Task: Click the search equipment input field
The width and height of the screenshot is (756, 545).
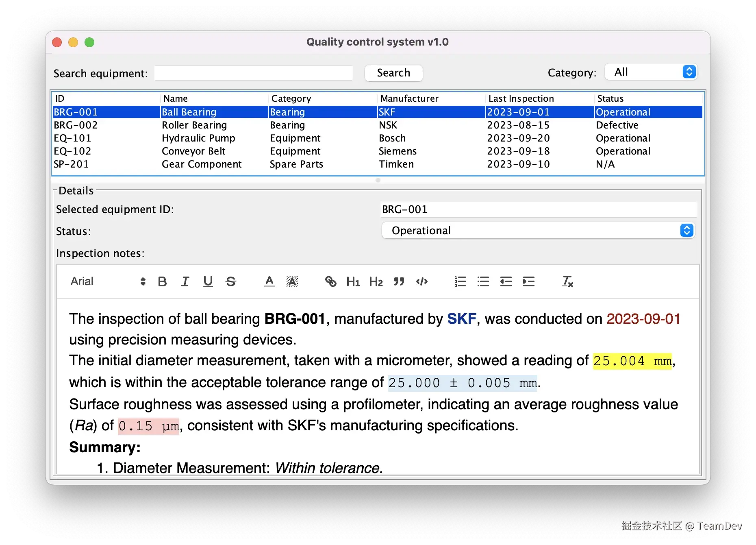Action: coord(253,73)
